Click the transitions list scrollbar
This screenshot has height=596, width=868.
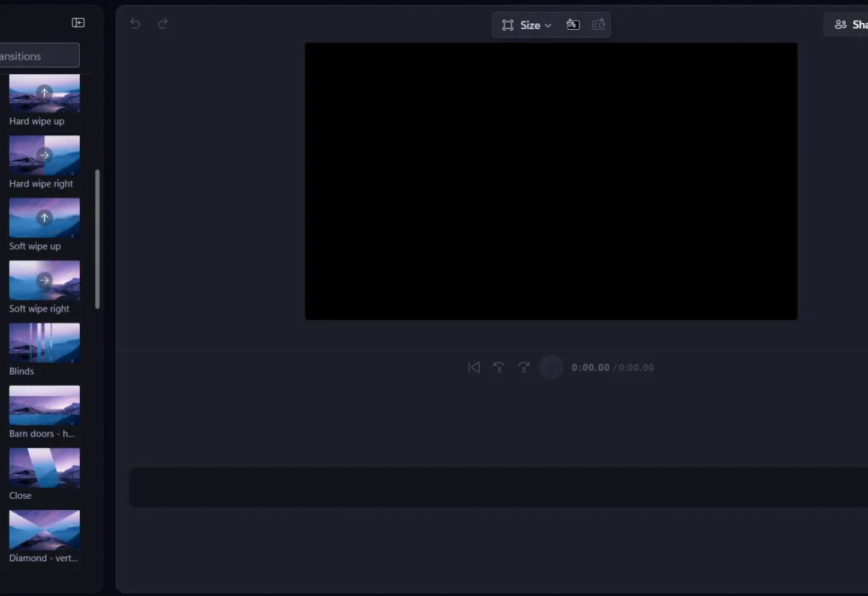coord(98,238)
